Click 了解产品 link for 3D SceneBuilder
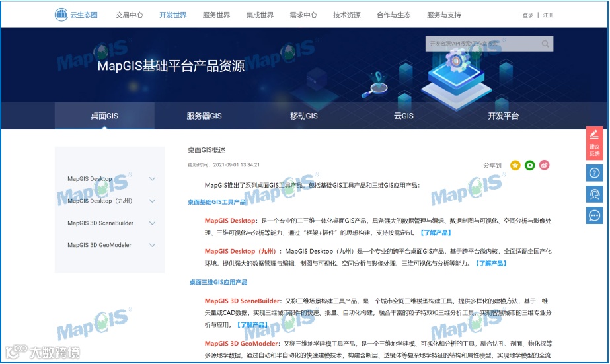Screen dimensions: 610x364 (252, 325)
